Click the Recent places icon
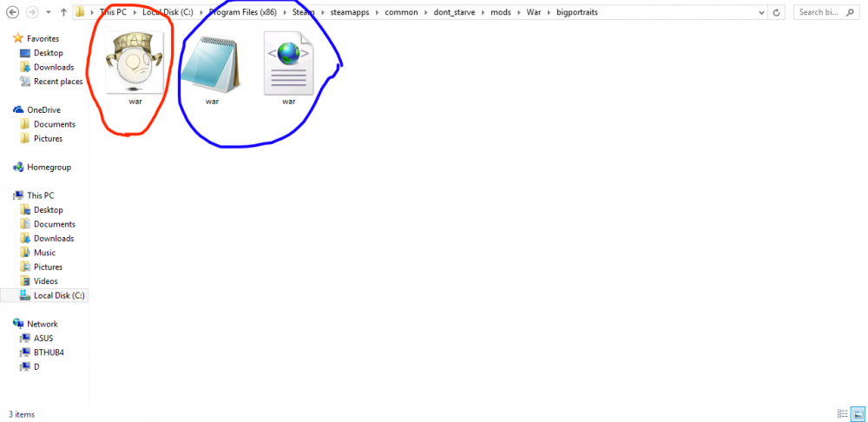 click(24, 81)
